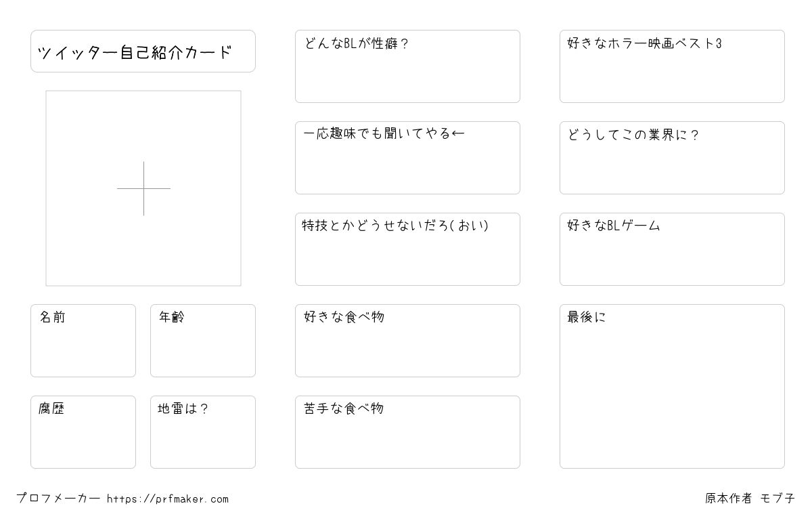This screenshot has height=508, width=812.
Task: Select the 好きなホラー映画ベスト3 box
Action: point(672,66)
